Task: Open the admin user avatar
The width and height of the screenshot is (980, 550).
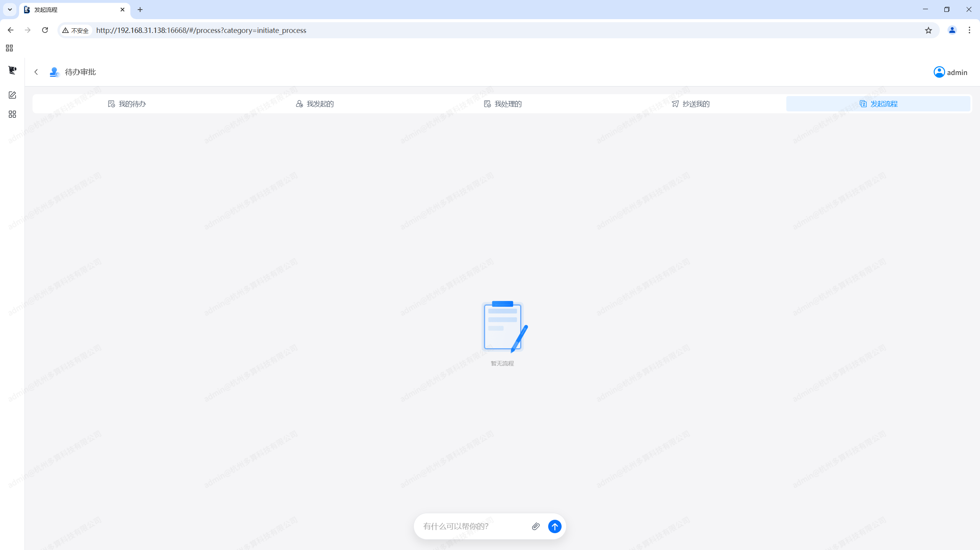Action: 939,72
